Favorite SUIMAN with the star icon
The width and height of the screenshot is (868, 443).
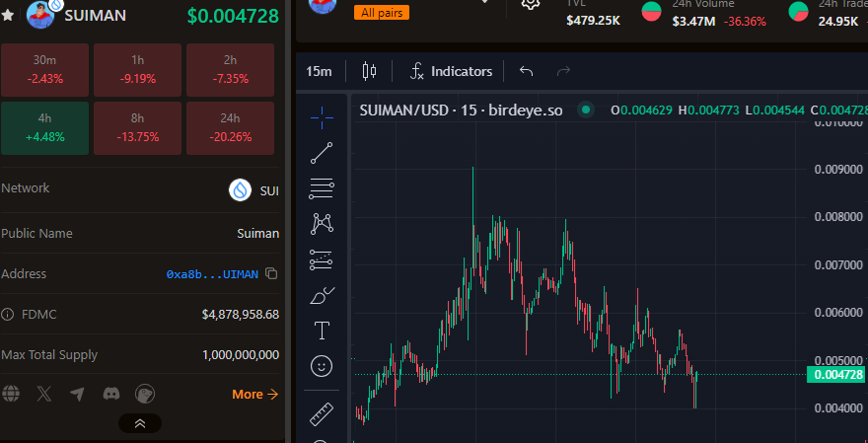pos(7,15)
